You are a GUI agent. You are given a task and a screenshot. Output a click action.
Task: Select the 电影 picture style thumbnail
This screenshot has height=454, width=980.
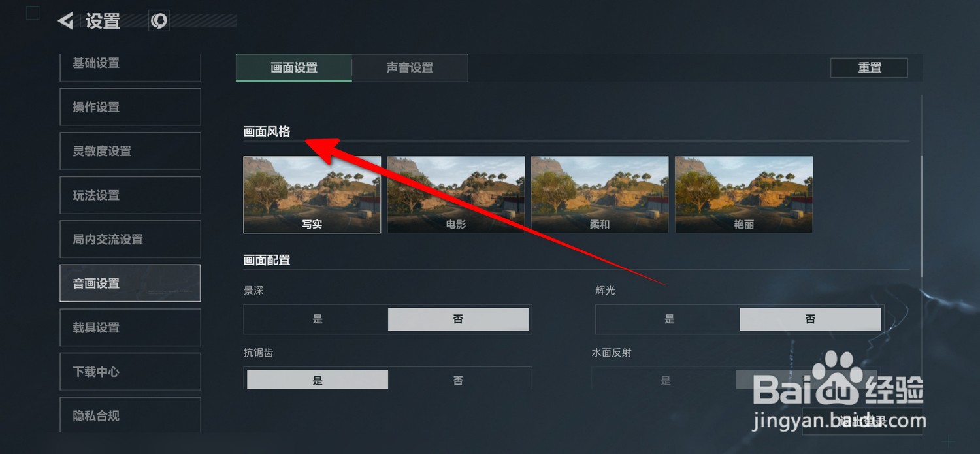click(456, 195)
